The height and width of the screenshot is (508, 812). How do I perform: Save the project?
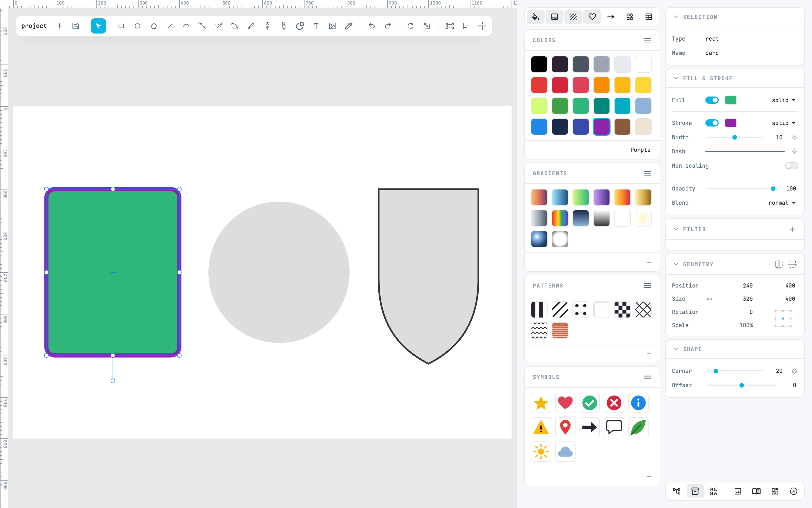tap(76, 26)
